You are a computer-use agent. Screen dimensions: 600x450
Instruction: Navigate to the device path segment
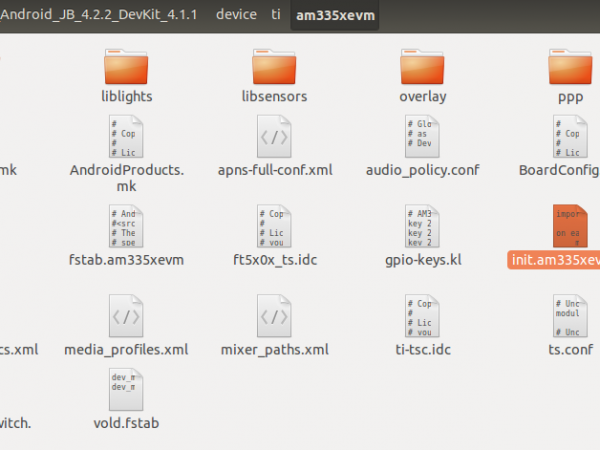(x=235, y=15)
